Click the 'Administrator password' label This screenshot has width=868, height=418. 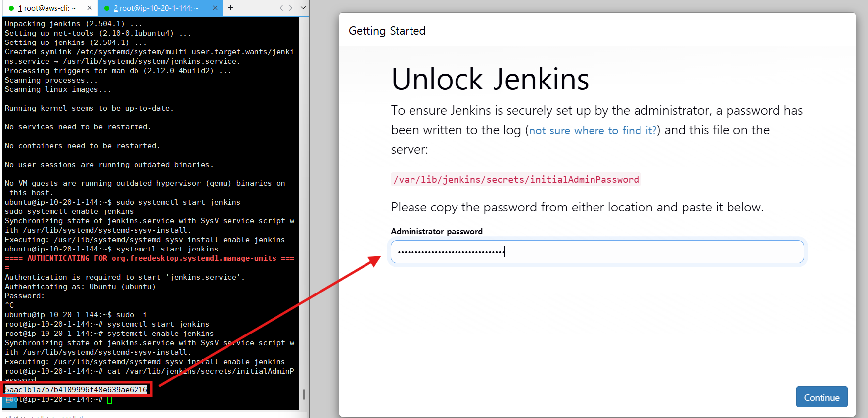[x=437, y=231]
